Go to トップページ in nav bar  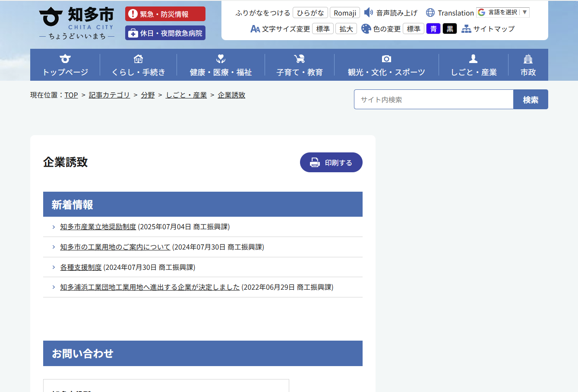65,65
